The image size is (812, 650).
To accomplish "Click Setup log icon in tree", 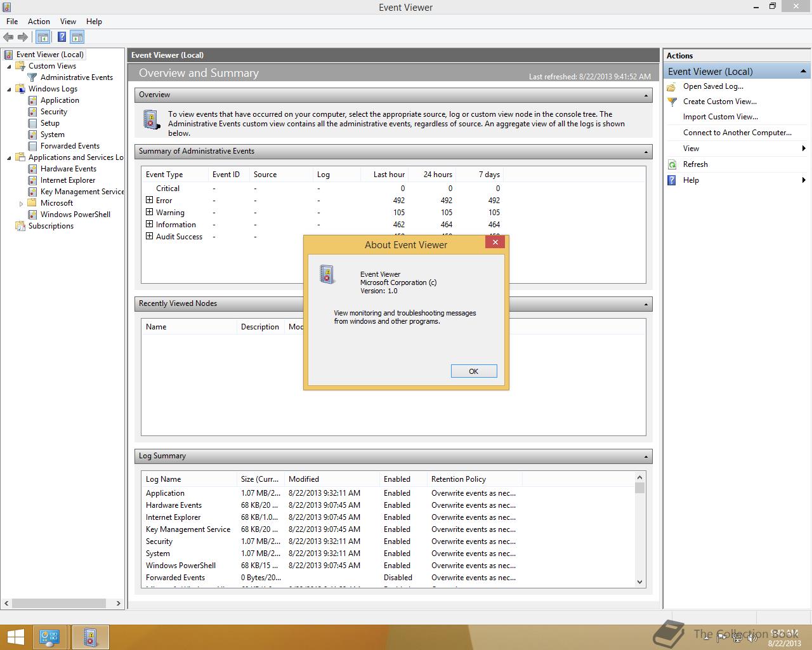I will click(32, 123).
